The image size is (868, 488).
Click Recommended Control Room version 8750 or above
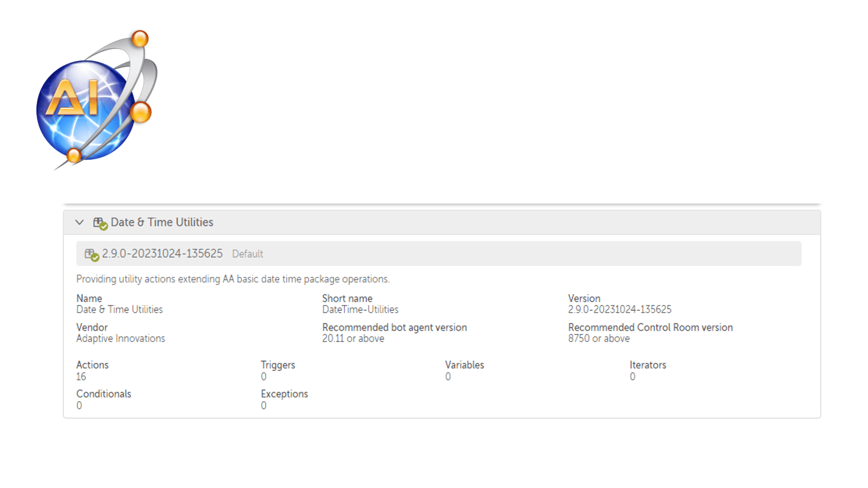click(x=599, y=338)
